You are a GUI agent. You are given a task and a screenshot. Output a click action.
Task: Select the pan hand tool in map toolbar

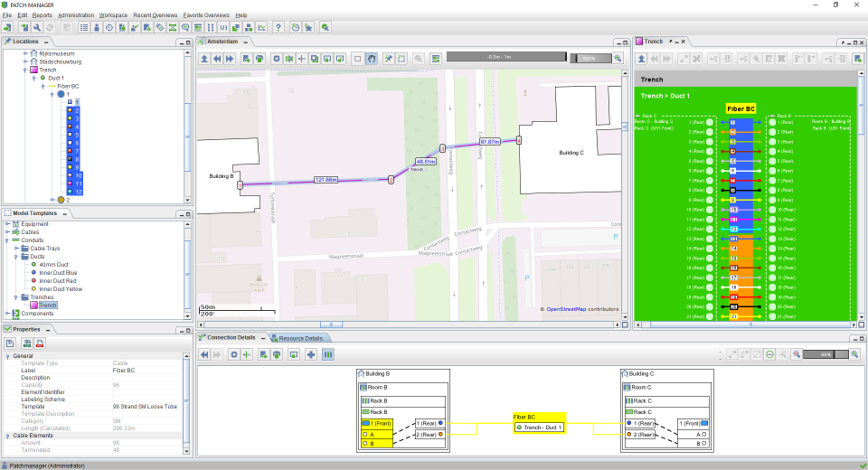(x=372, y=59)
